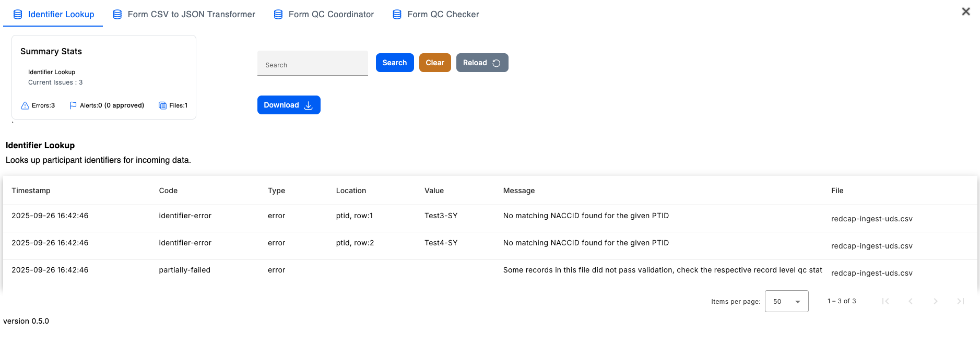Focus the Search input field
The width and height of the screenshot is (980, 344).
point(312,65)
